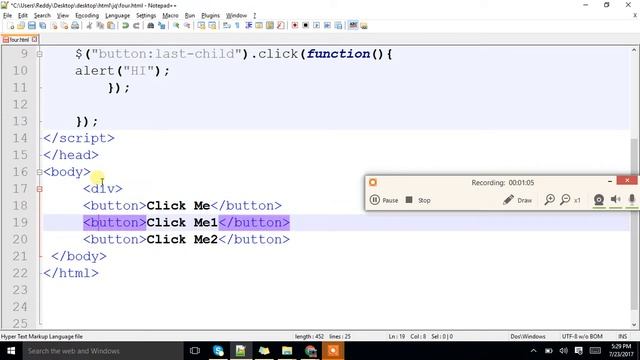Play back the recorded macro

(x=316, y=26)
